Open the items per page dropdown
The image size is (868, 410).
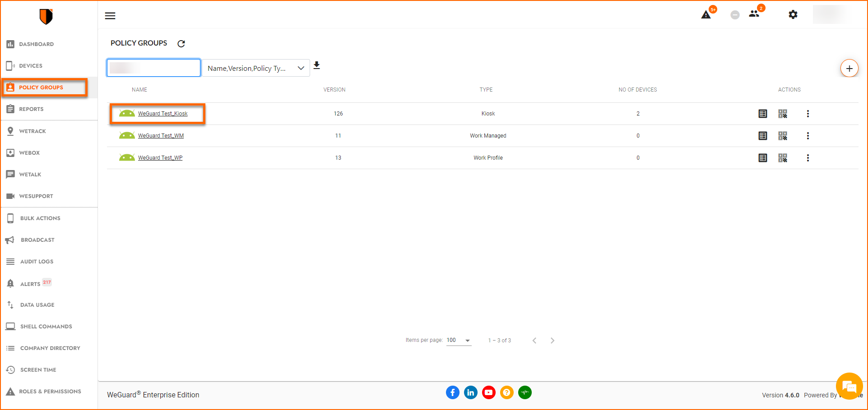tap(459, 341)
